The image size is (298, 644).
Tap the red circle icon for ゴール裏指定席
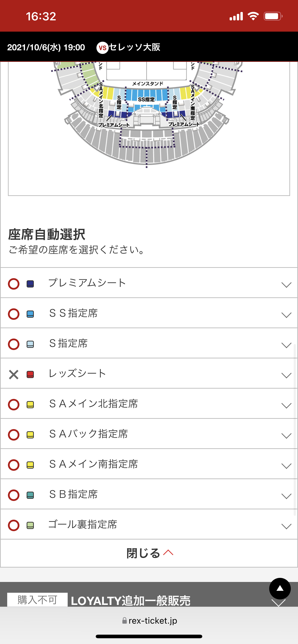point(14,525)
